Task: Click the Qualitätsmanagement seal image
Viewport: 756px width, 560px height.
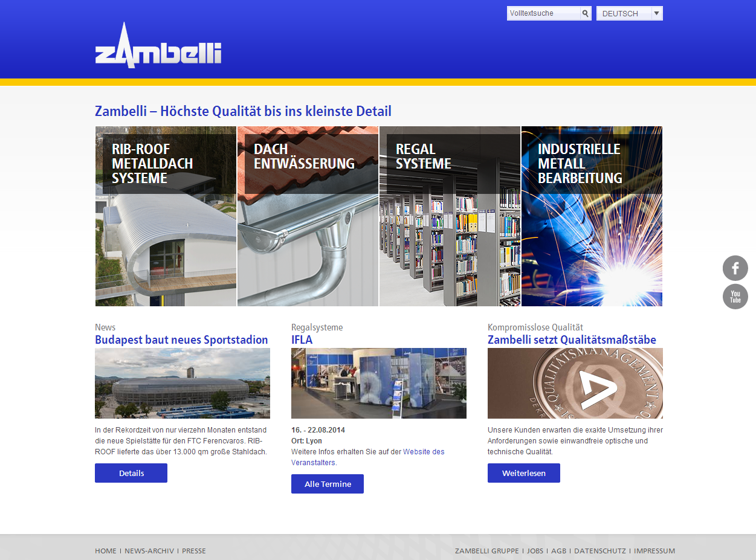Action: pyautogui.click(x=575, y=383)
